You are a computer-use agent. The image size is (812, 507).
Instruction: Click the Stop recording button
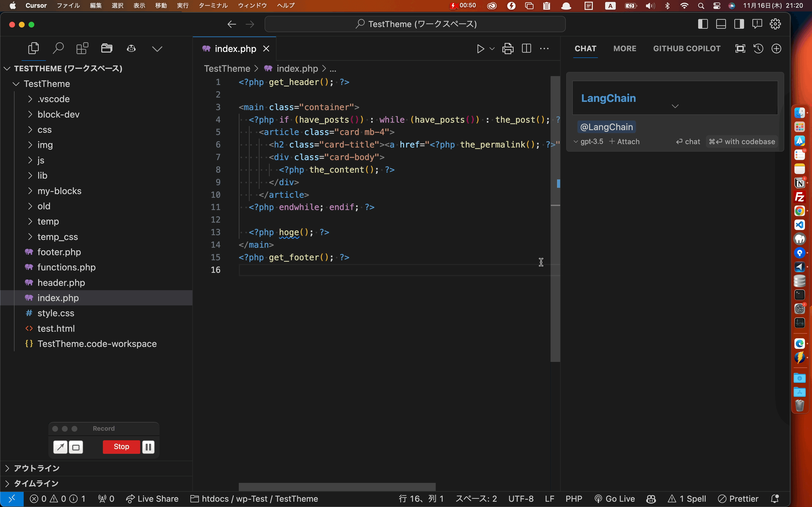(x=121, y=446)
